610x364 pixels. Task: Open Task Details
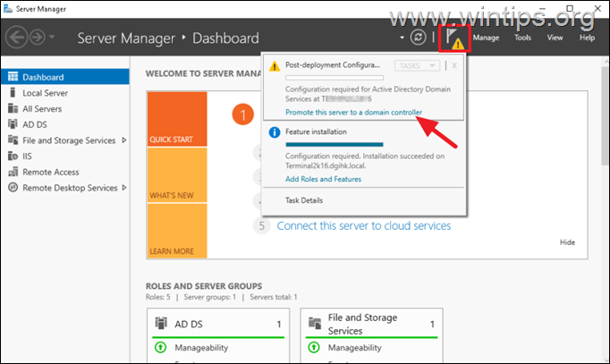304,200
